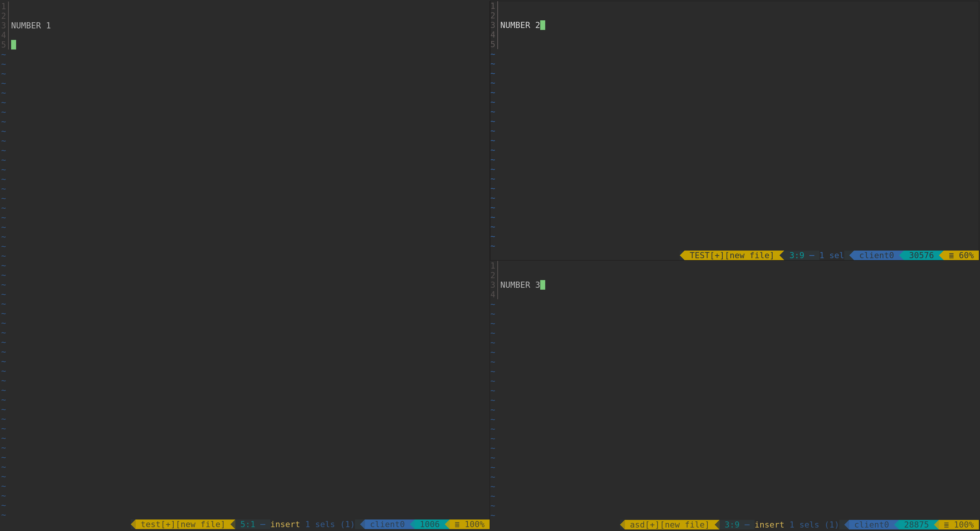
Task: Click the green cursor block on line 5, left pane
Action: [x=13, y=45]
